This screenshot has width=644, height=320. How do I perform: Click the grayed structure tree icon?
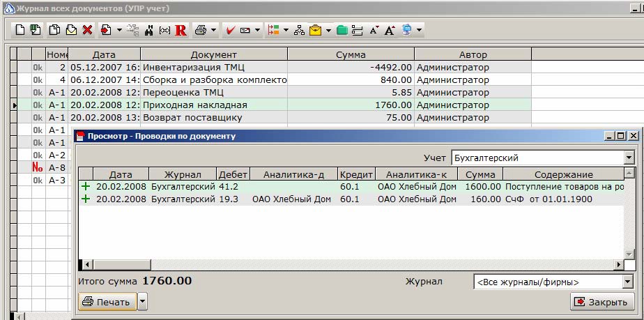click(132, 30)
